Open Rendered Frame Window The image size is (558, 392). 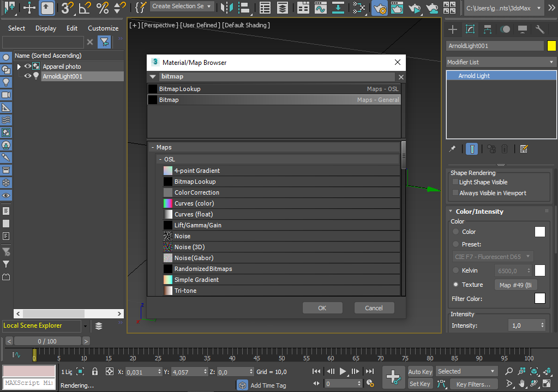(x=397, y=8)
